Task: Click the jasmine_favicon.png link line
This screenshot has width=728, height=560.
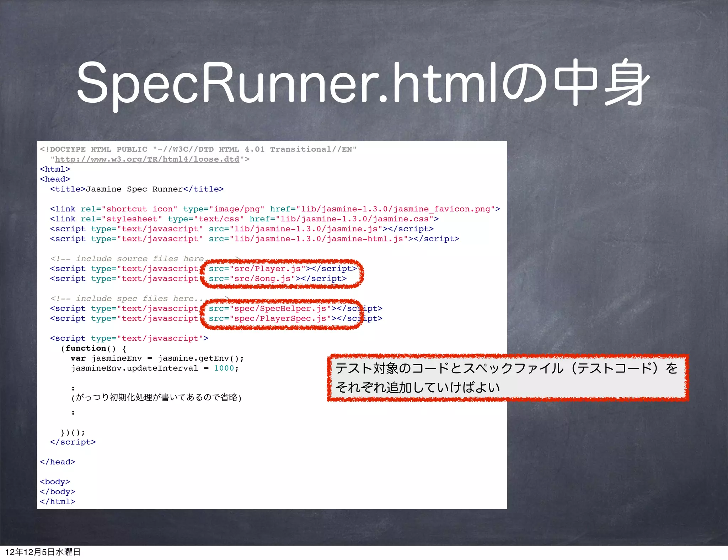Action: point(275,209)
